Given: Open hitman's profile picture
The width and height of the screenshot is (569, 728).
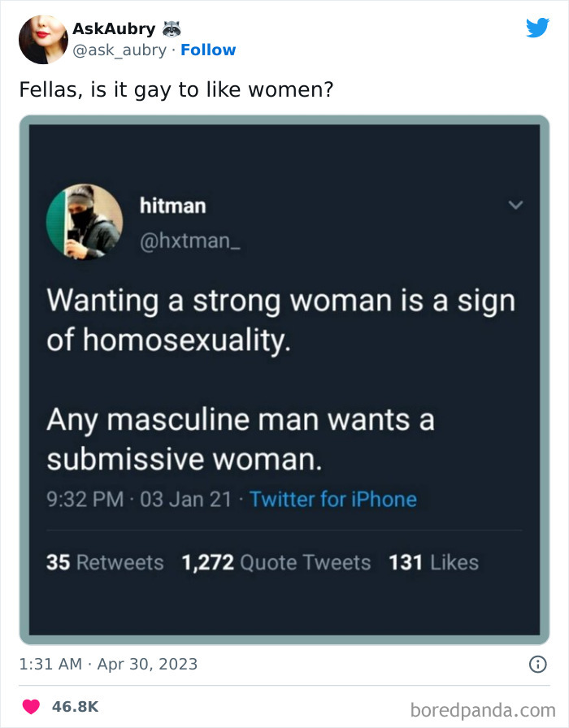Looking at the screenshot, I should pyautogui.click(x=85, y=222).
